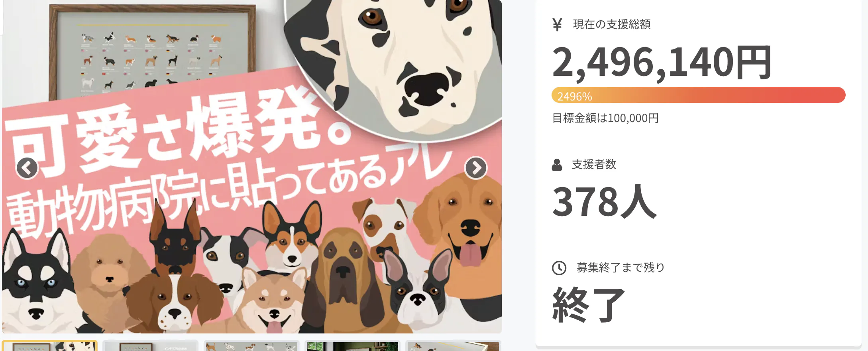View the fourth dark green thumbnail
The width and height of the screenshot is (868, 351).
[x=352, y=346]
